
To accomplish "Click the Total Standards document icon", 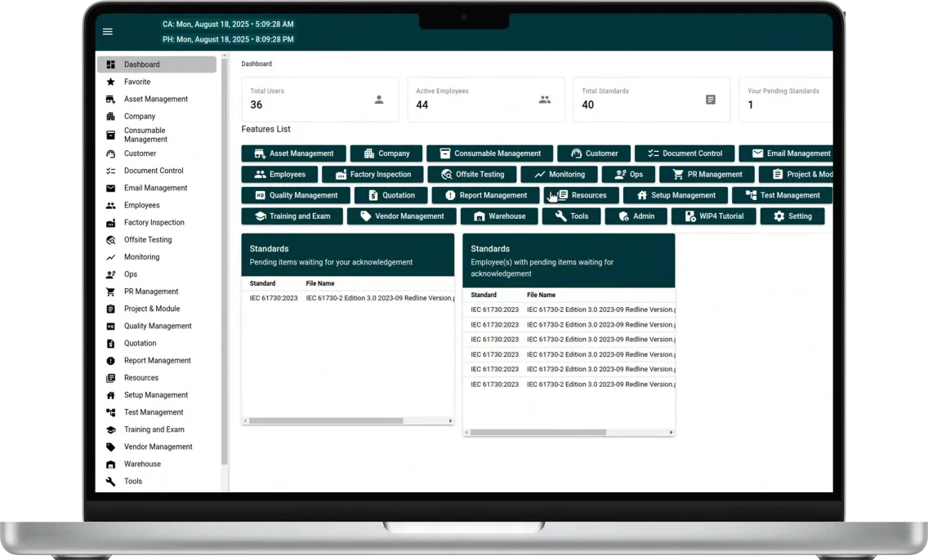I will click(711, 100).
